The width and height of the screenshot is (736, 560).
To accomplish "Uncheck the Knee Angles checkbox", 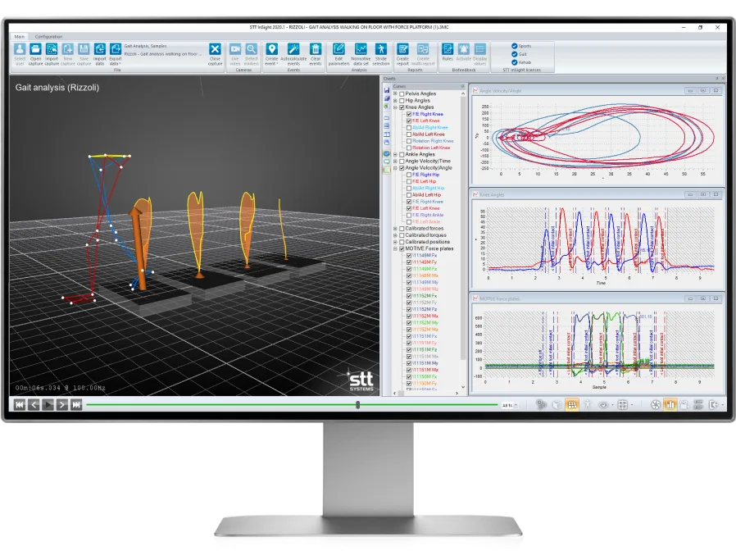I will 402,107.
